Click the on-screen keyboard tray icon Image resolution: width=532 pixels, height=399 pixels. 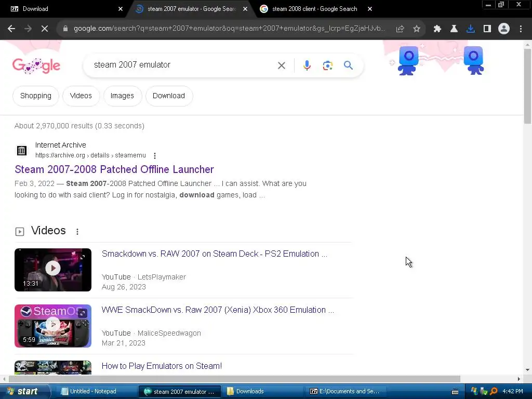click(x=455, y=392)
